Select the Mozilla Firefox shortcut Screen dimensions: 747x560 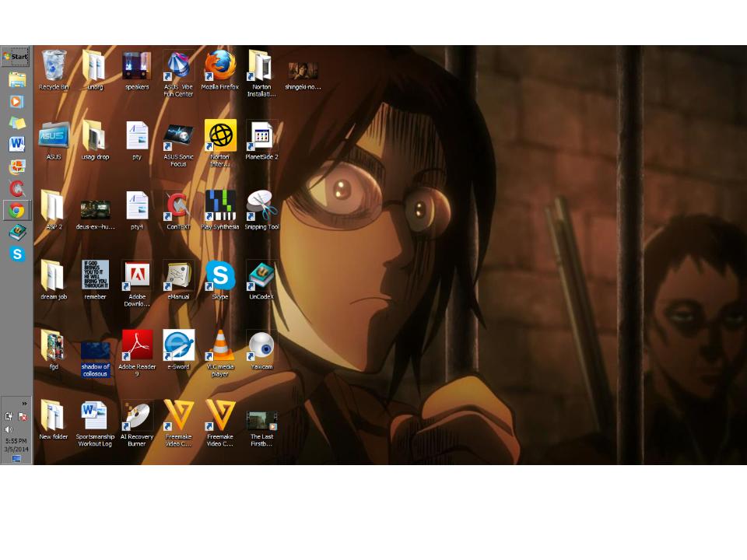(219, 70)
